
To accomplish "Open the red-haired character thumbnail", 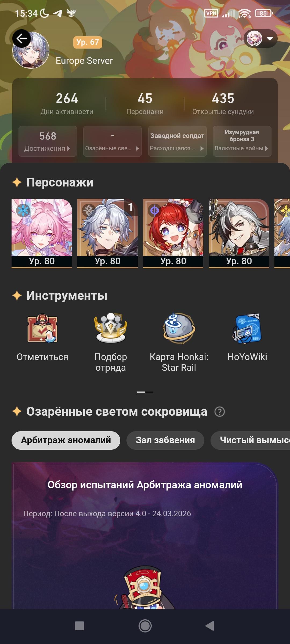I will (173, 233).
